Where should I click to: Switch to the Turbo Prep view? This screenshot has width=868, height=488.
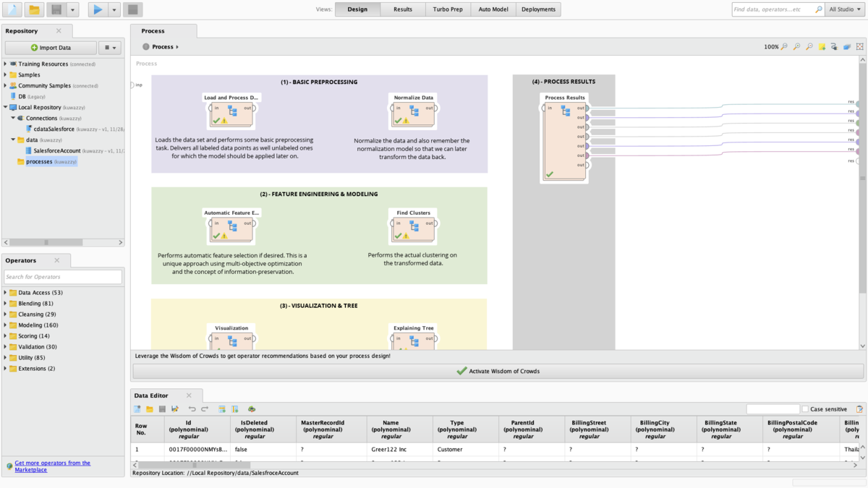448,9
